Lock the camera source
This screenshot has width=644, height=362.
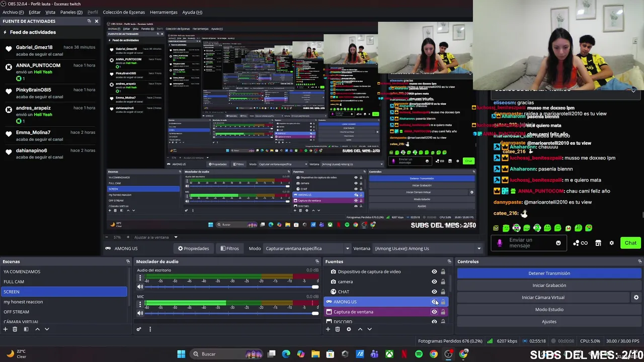[x=443, y=282]
